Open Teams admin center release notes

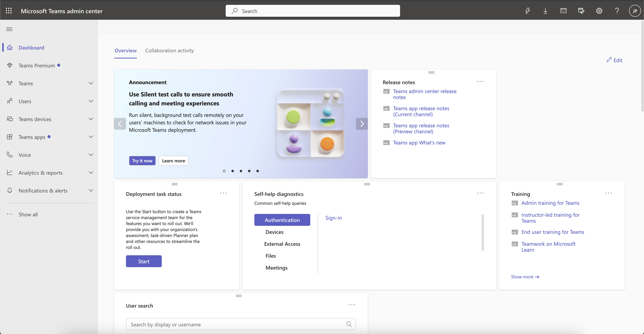point(425,94)
